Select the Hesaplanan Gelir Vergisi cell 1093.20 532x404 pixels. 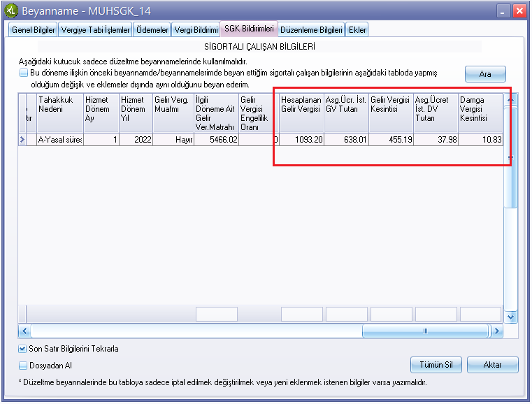301,140
